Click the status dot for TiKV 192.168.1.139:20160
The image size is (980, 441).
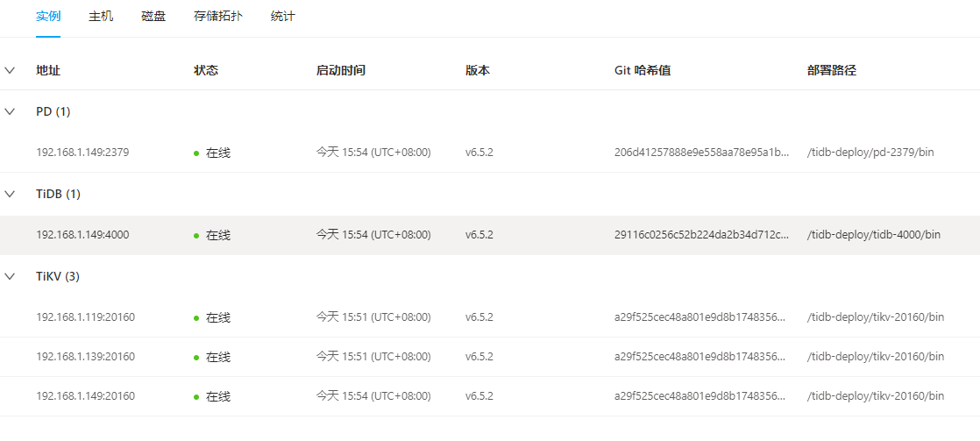[x=196, y=358]
